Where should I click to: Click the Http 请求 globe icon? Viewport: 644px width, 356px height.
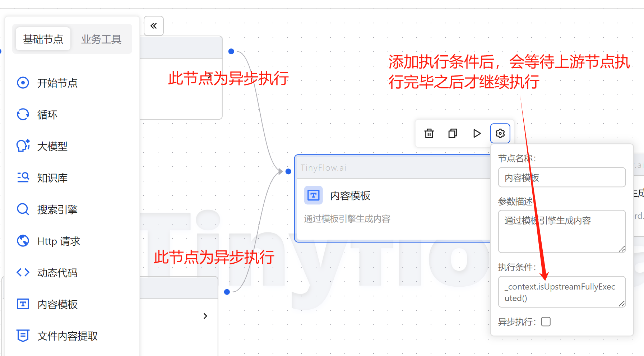(x=23, y=241)
